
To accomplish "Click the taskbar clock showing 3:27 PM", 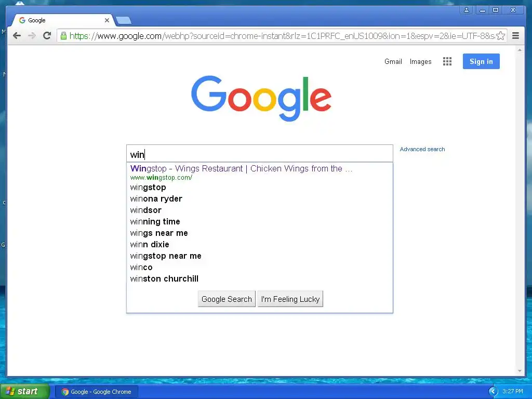I will pos(513,392).
